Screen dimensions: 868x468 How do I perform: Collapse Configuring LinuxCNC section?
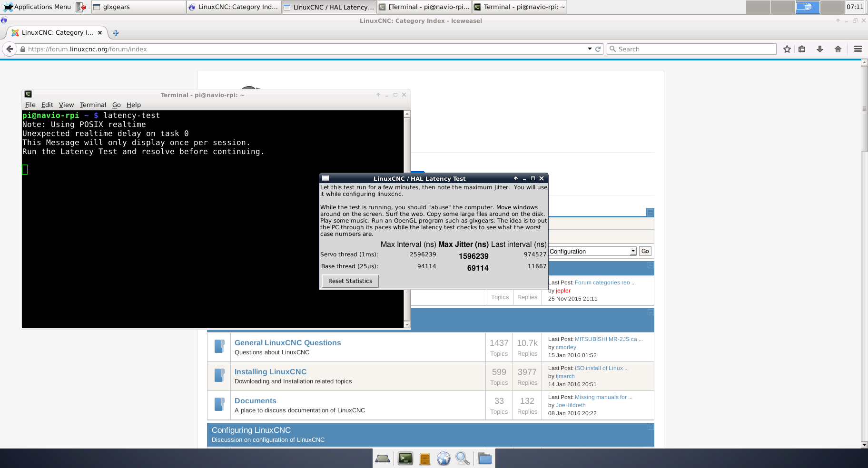click(x=651, y=427)
